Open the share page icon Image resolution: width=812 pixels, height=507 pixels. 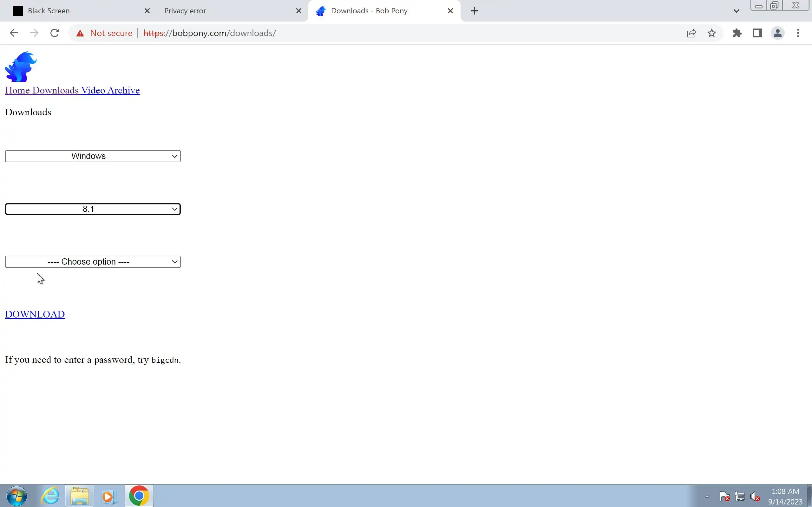click(691, 33)
